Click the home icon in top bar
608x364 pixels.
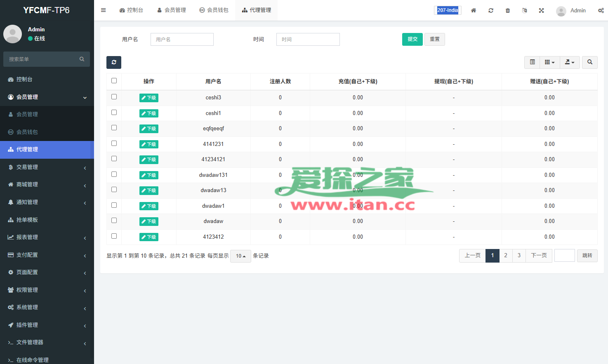click(x=474, y=10)
